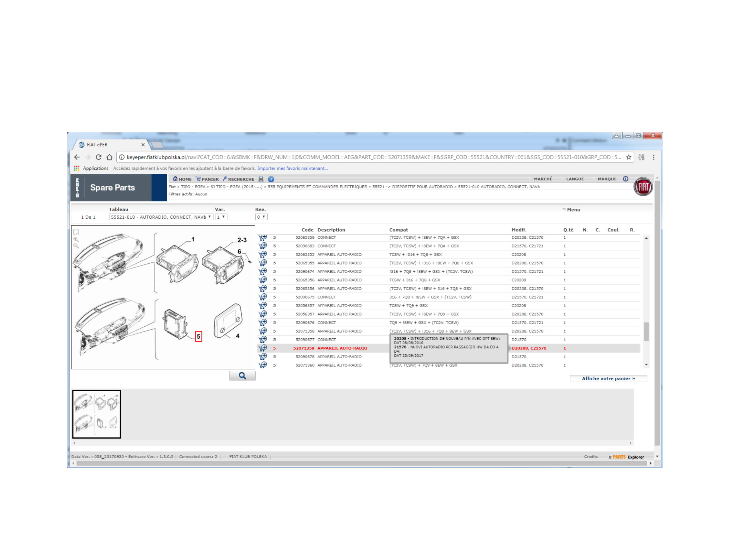The image size is (756, 535).
Task: Select the diagram thumbnail at bottom
Action: point(96,414)
